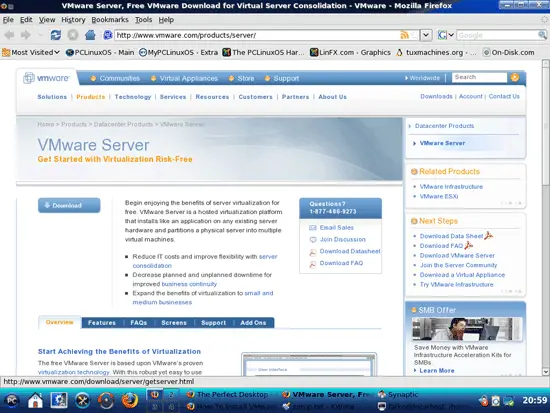Click the PC main menu icon in taskbar

click(12, 400)
